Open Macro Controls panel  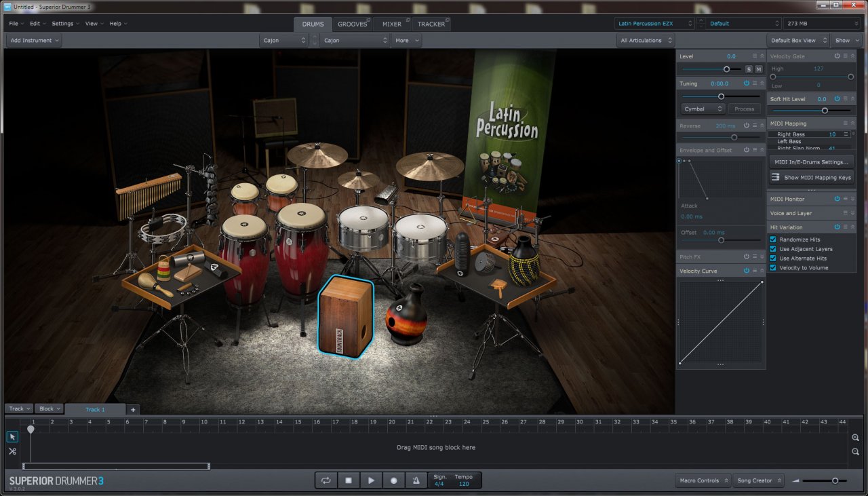pos(703,480)
